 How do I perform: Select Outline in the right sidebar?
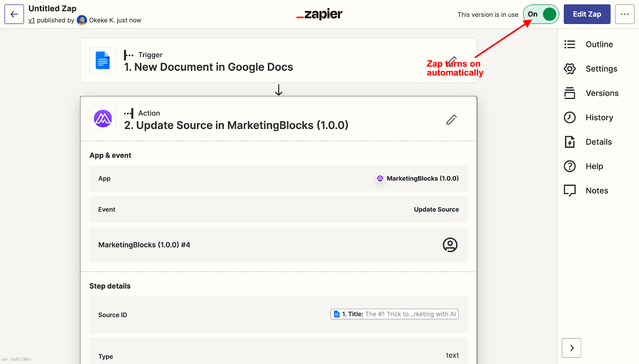[x=599, y=44]
